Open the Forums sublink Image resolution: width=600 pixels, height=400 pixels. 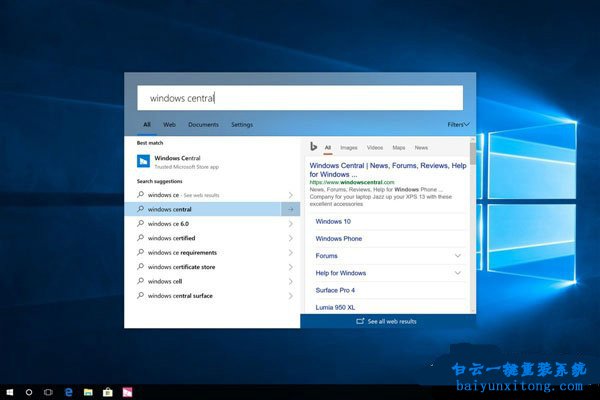326,256
